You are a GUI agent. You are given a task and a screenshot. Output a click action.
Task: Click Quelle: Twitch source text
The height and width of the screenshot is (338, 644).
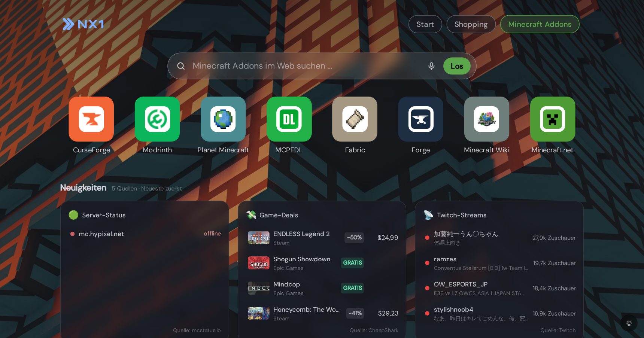click(x=558, y=330)
